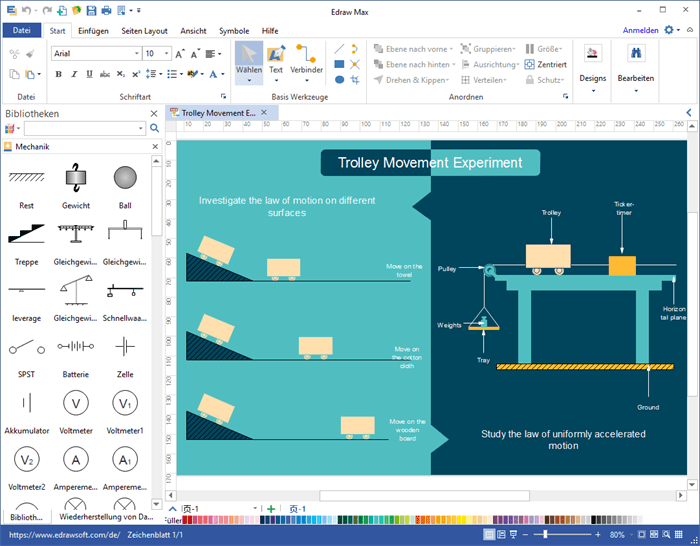700x546 pixels.
Task: Click the Print icon in quick access toolbar
Action: [106, 10]
